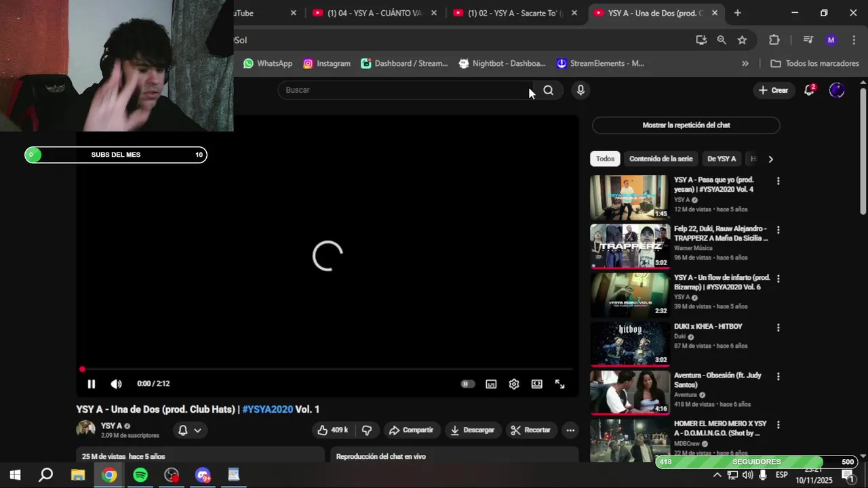Open StreamElements bookmark
Viewport: 868px width, 488px height.
pos(600,64)
